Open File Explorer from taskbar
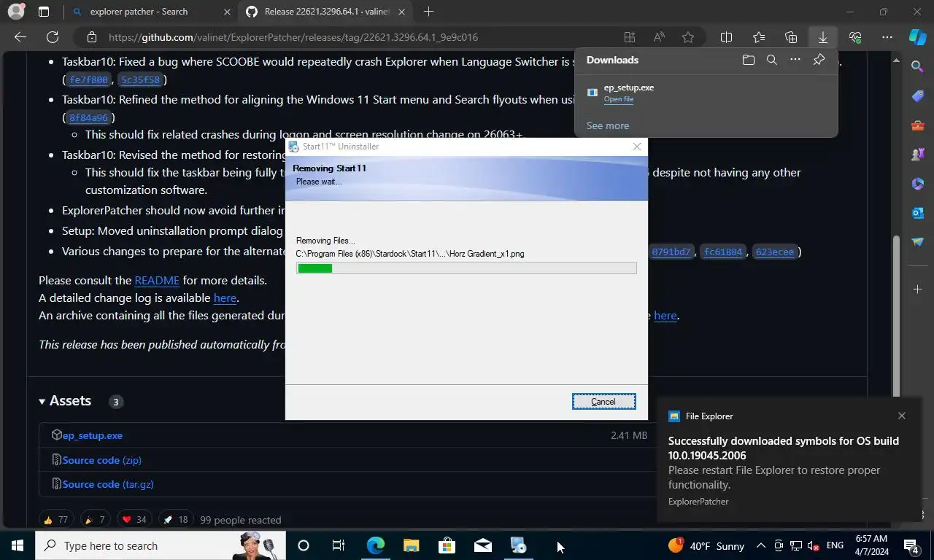This screenshot has height=560, width=934. pos(411,545)
